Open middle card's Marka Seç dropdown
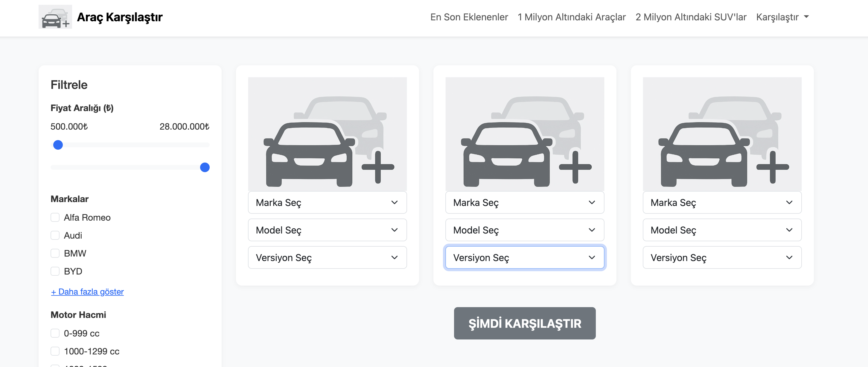This screenshot has width=868, height=367. click(524, 202)
